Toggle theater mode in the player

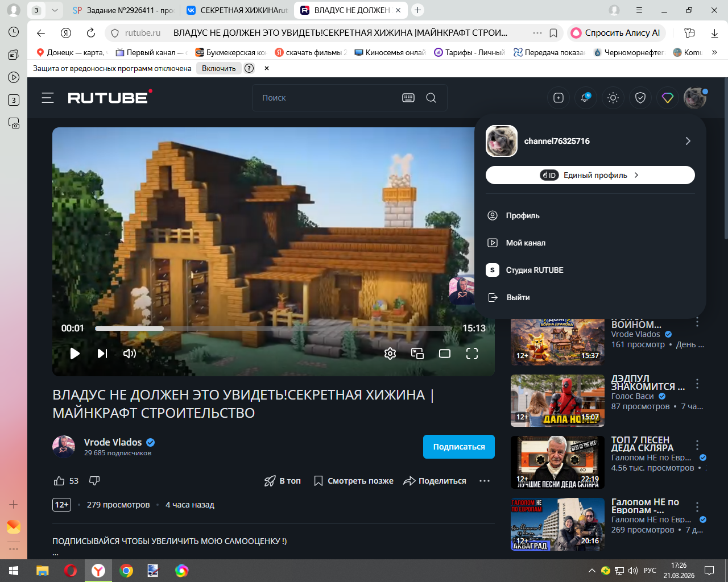point(445,354)
